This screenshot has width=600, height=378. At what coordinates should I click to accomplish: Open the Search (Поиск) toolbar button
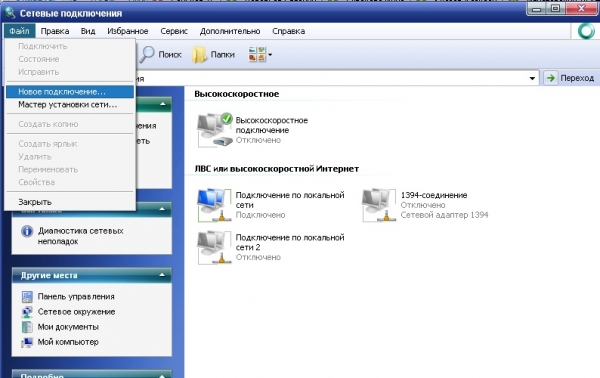(160, 55)
